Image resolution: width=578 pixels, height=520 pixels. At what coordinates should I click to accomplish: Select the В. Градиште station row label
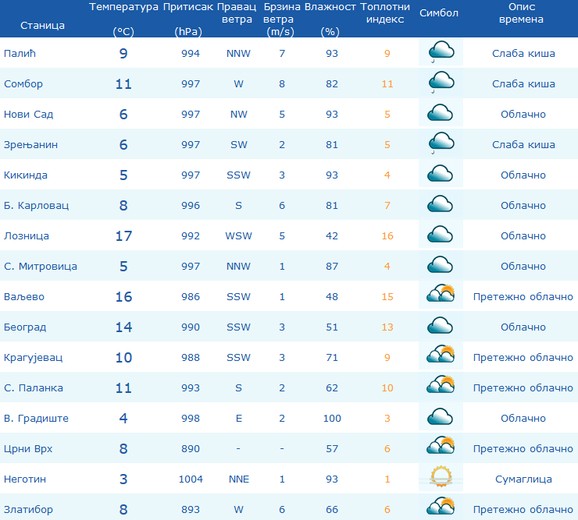(x=36, y=418)
